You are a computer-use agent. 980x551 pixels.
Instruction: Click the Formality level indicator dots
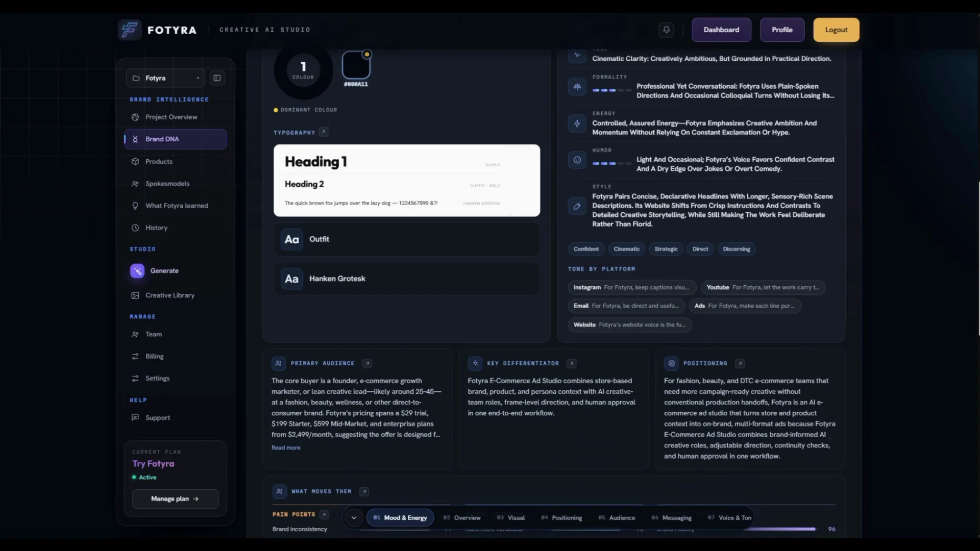point(611,90)
